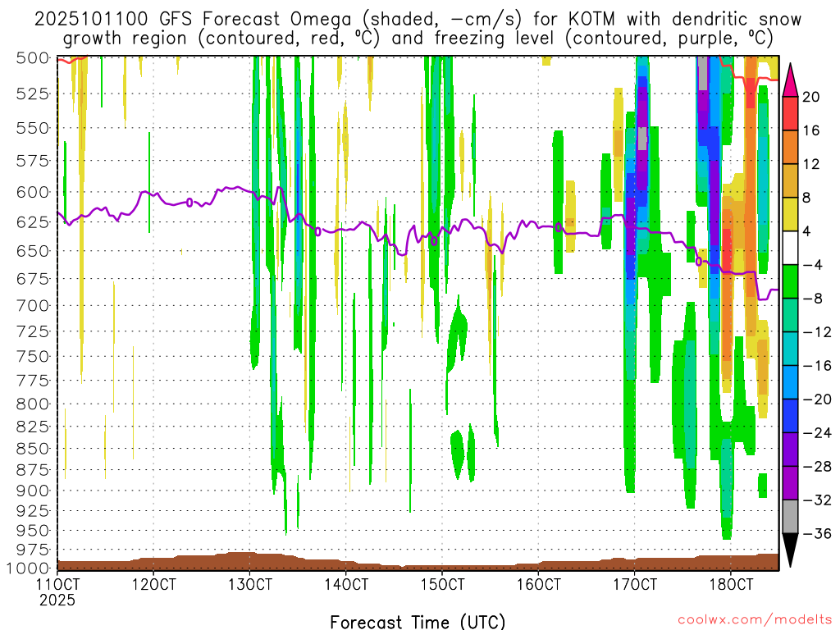The image size is (840, 630).
Task: Click the Forecast Time (UTC) axis title
Action: coord(418,622)
